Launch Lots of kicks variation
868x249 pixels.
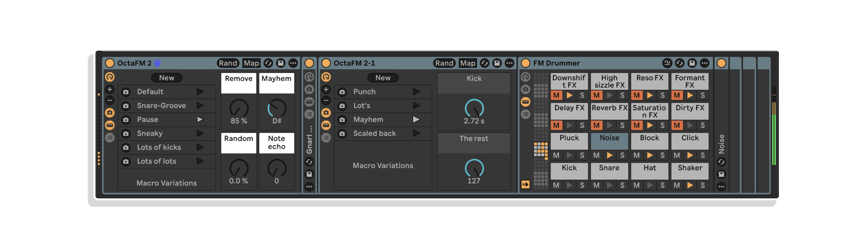(x=200, y=147)
